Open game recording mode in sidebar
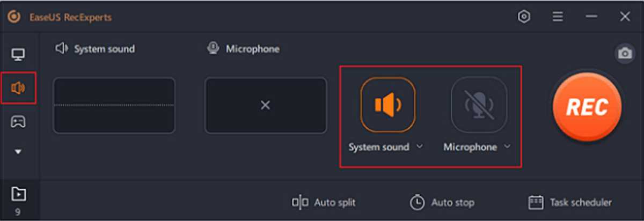 (19, 122)
